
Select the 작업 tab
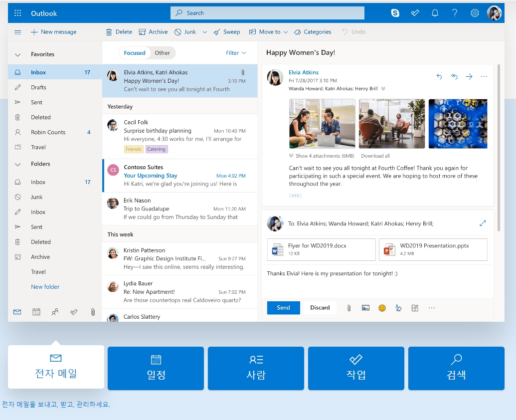[x=356, y=368]
